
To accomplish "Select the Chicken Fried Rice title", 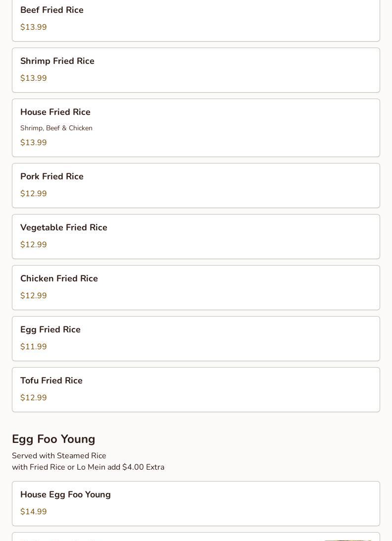I will [x=59, y=279].
